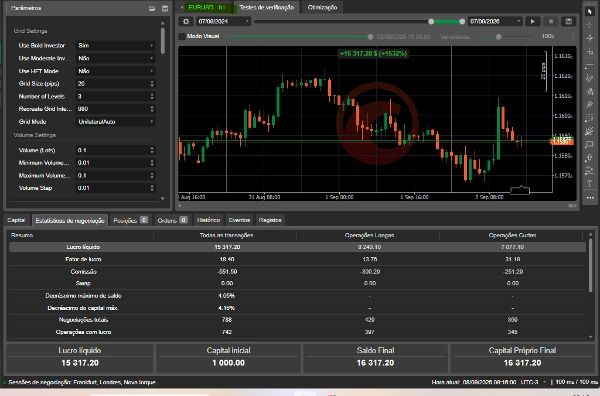600x396 pixels.
Task: Enable the Modo Visual checkbox
Action: click(183, 36)
